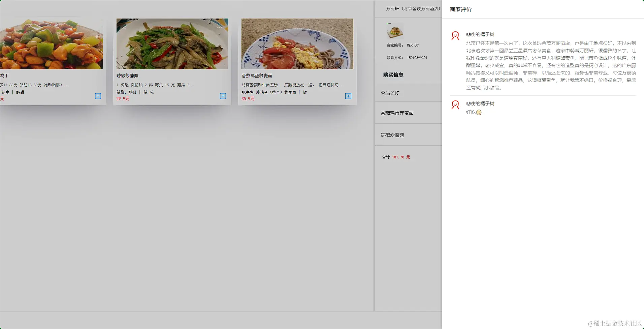Click the 辣椒，蘑菇 | 辣 咸 tags line
The image size is (644, 329).
[x=135, y=92]
